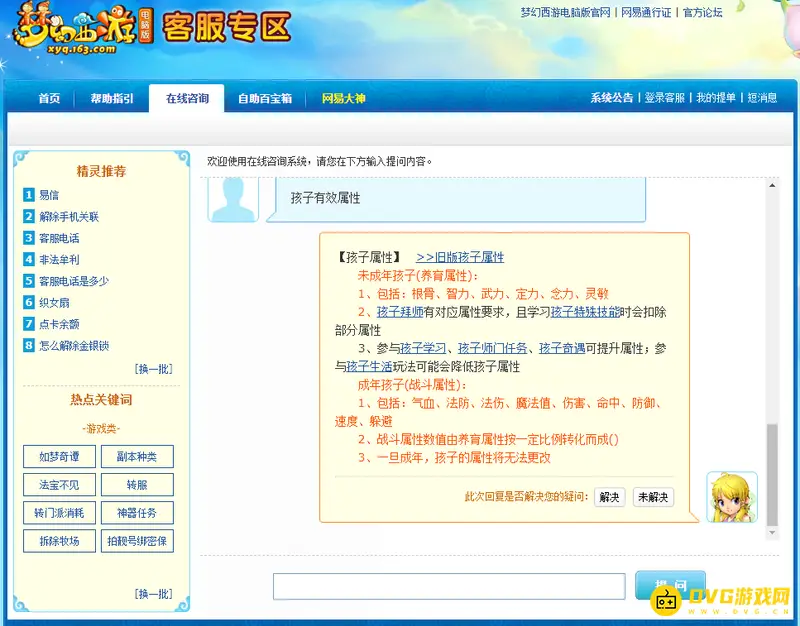
Task: Click number 8 badge beside 怎么解除金银锁
Action: pyautogui.click(x=29, y=345)
